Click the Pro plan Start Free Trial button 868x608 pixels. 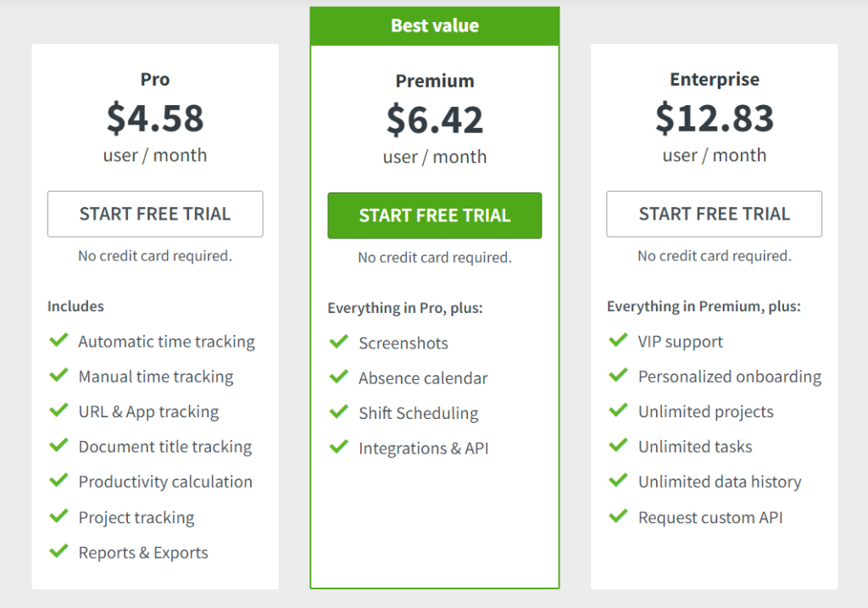pos(155,214)
